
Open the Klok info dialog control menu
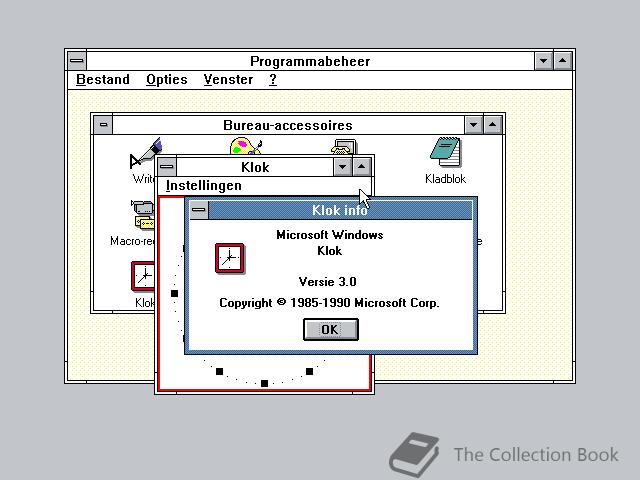(199, 210)
